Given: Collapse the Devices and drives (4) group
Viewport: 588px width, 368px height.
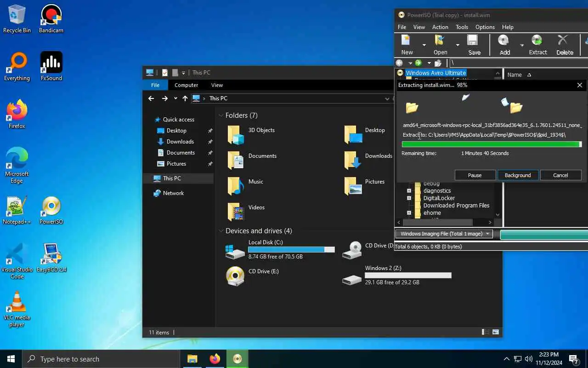Looking at the screenshot, I should coord(221,231).
